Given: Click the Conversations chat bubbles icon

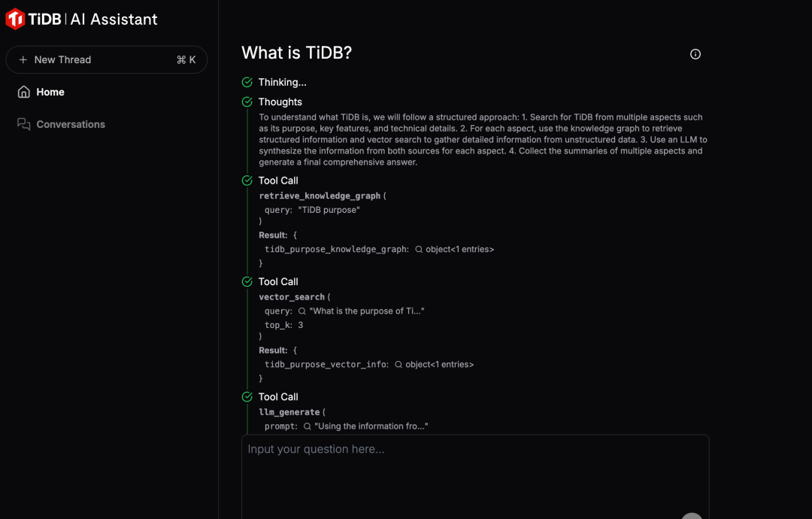Looking at the screenshot, I should (24, 124).
